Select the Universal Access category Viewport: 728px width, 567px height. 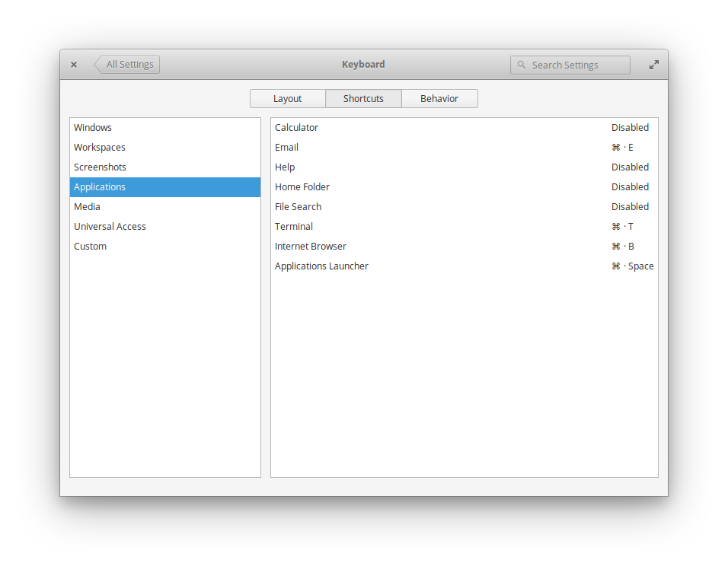click(164, 227)
